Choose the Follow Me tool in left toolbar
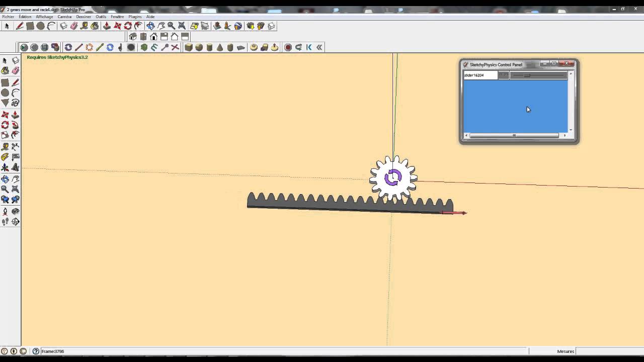 click(x=16, y=125)
